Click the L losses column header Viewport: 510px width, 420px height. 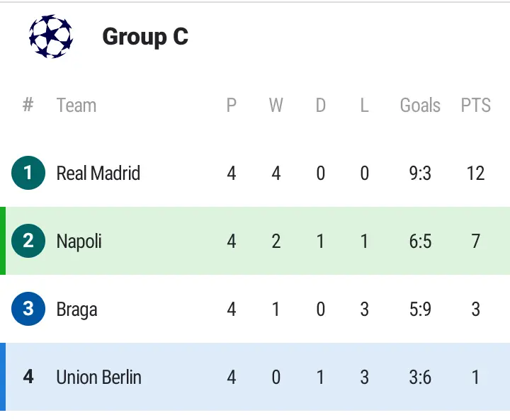[364, 106]
